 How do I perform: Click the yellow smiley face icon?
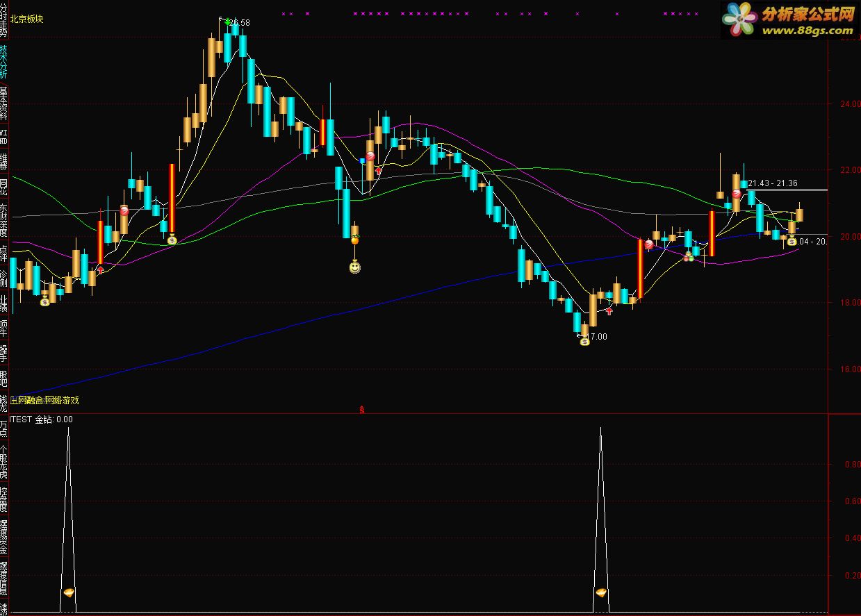point(355,267)
